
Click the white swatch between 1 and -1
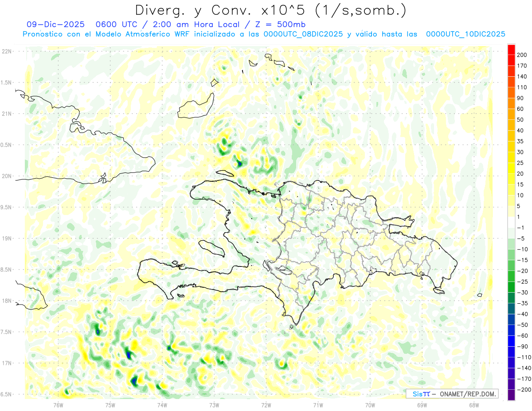pyautogui.click(x=511, y=222)
